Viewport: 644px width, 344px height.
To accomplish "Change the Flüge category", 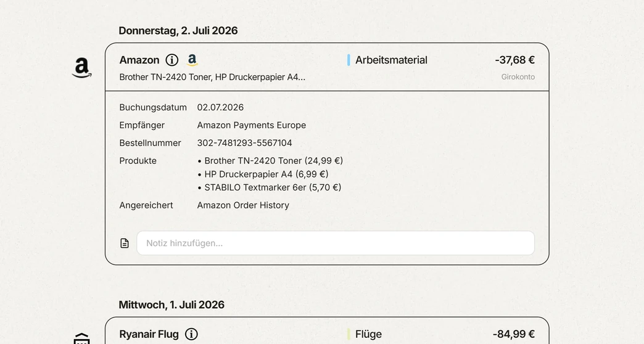I will tap(368, 334).
